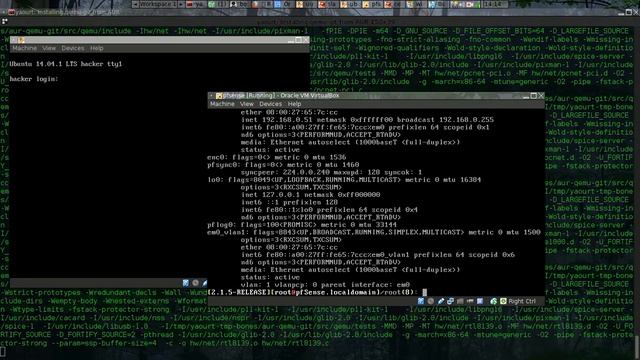Open Help menu in Ubuntu VM window

[x=97, y=48]
